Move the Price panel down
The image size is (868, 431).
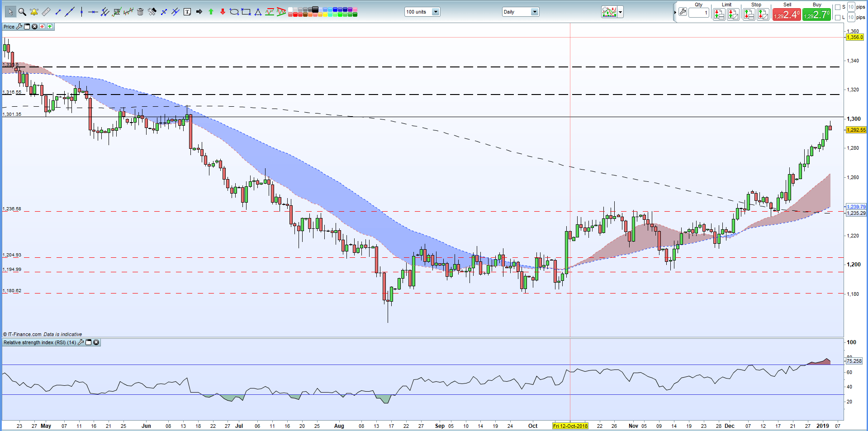[42, 27]
